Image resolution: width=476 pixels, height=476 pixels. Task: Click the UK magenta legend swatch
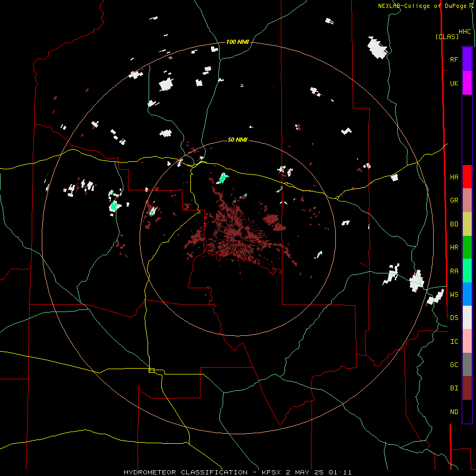467,83
